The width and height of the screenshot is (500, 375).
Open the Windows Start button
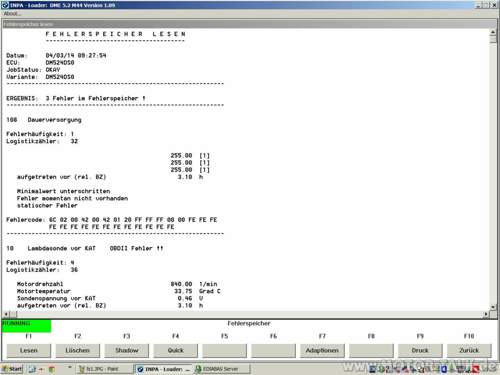point(12,369)
